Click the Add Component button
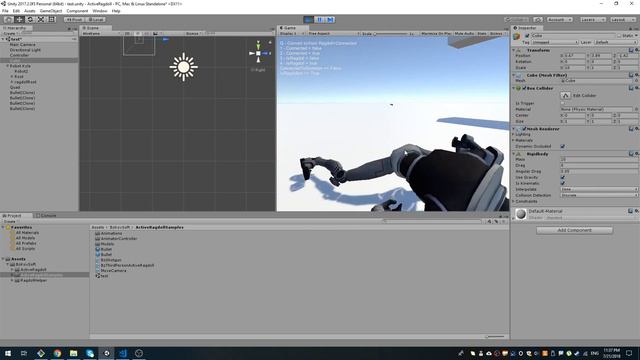 [x=574, y=231]
